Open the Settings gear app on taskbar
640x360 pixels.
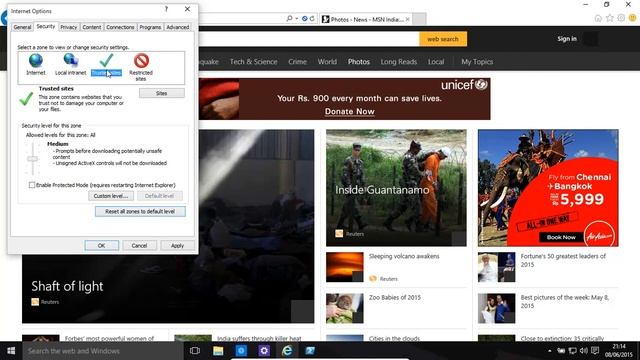point(264,351)
